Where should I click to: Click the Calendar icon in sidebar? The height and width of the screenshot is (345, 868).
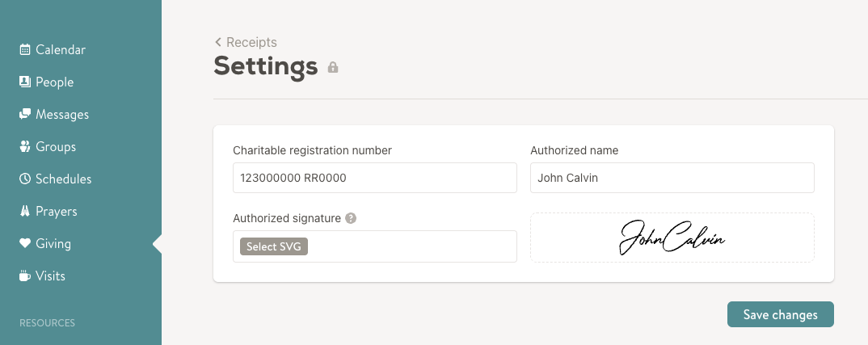pos(25,50)
